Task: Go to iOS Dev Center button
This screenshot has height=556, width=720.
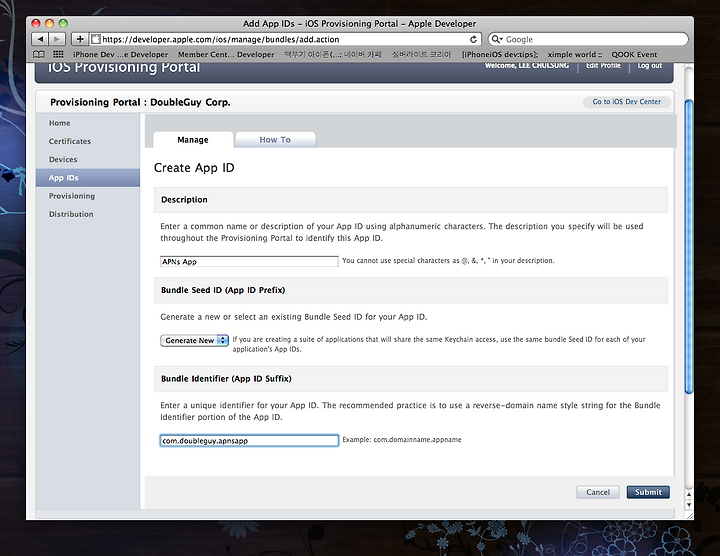Action: [626, 101]
